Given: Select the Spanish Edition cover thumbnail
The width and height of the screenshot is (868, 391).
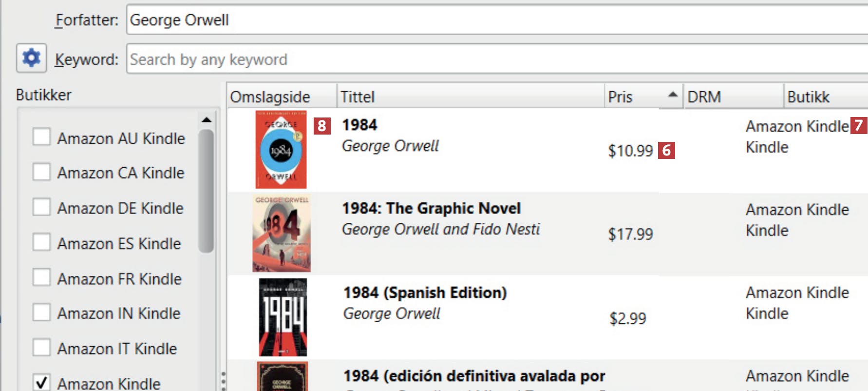Looking at the screenshot, I should tap(283, 317).
